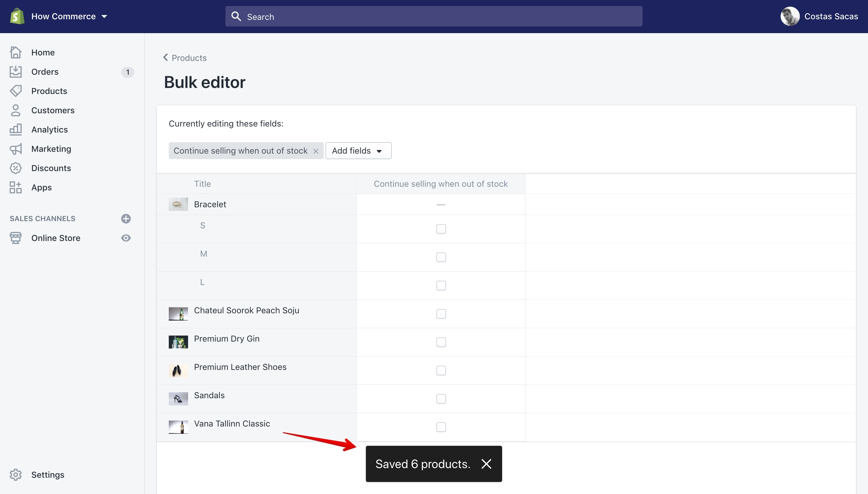Select the L variant row label
This screenshot has height=494, width=868.
pos(202,282)
